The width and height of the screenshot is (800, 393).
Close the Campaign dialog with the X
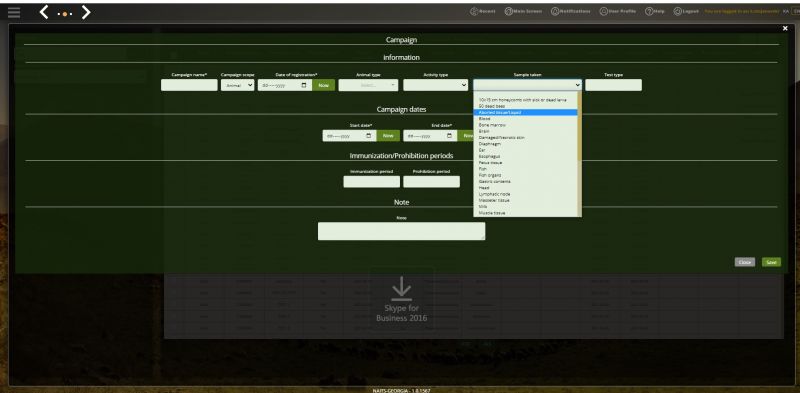point(785,29)
